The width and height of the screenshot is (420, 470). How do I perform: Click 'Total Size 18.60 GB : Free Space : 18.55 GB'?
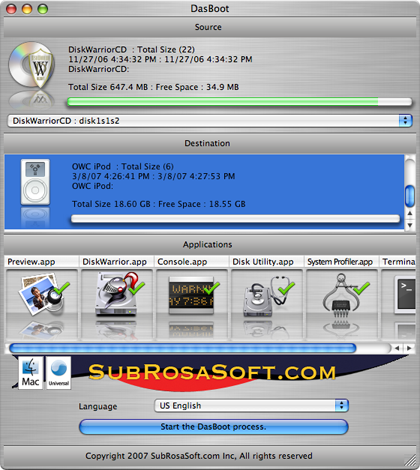coord(159,204)
